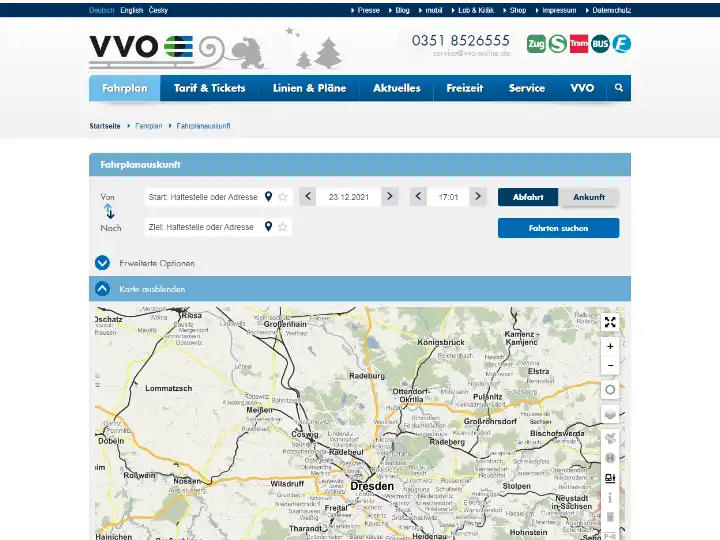
Task: Click the map locate circle icon
Action: point(610,390)
